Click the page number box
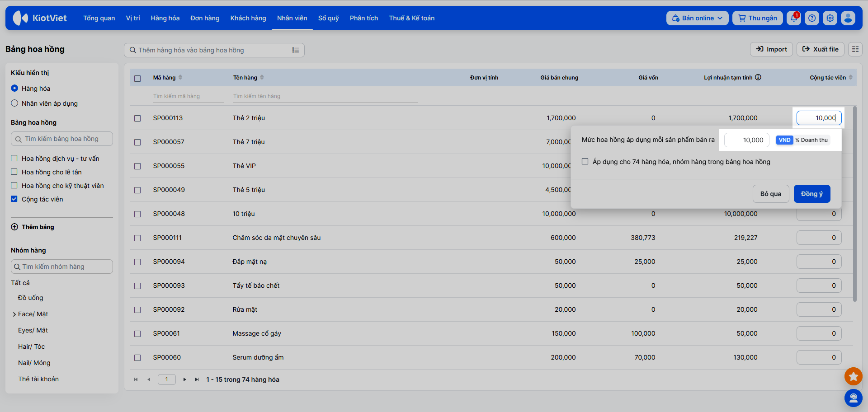Viewport: 868px width, 412px height. coord(167,379)
